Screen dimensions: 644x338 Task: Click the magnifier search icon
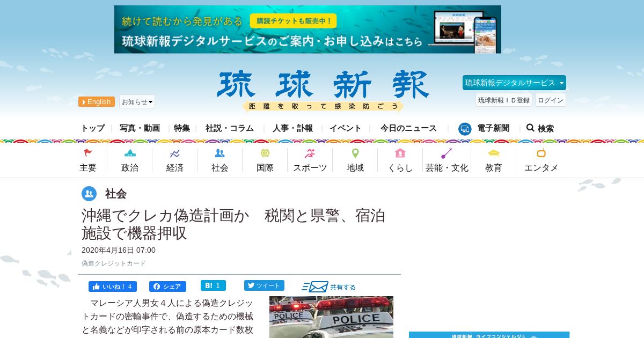click(x=530, y=128)
